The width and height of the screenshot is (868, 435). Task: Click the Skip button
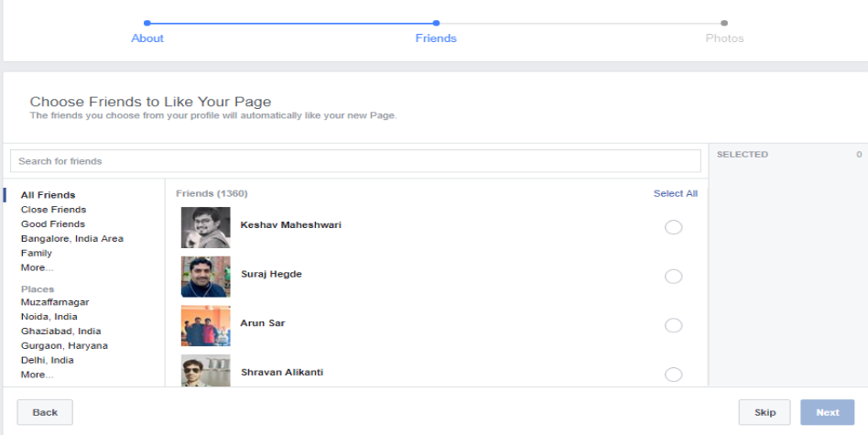point(765,412)
